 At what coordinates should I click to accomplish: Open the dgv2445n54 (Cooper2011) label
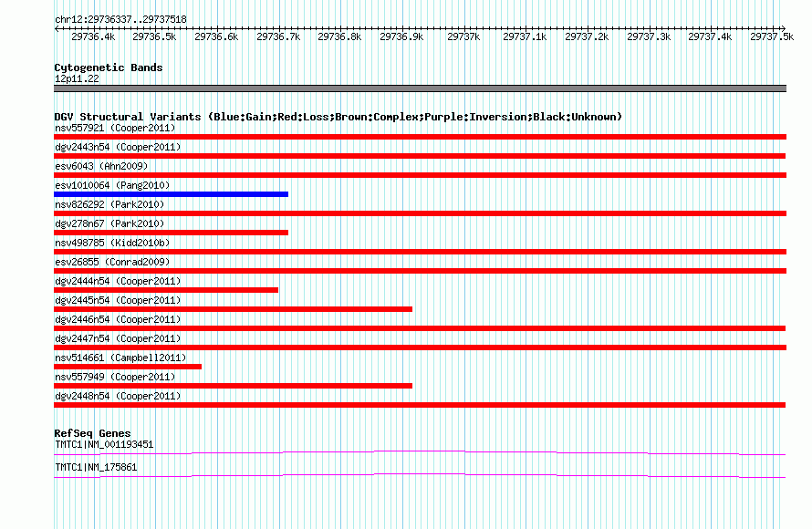tap(118, 300)
